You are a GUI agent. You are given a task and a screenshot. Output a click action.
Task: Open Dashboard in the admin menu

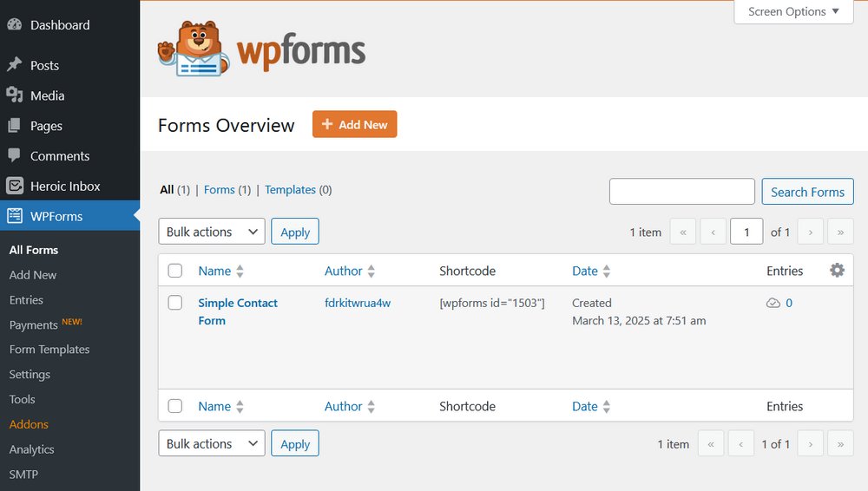tap(60, 25)
